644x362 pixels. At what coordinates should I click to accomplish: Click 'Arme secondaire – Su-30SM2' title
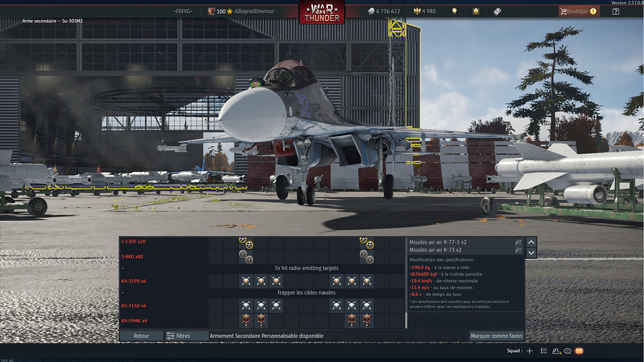pyautogui.click(x=52, y=21)
